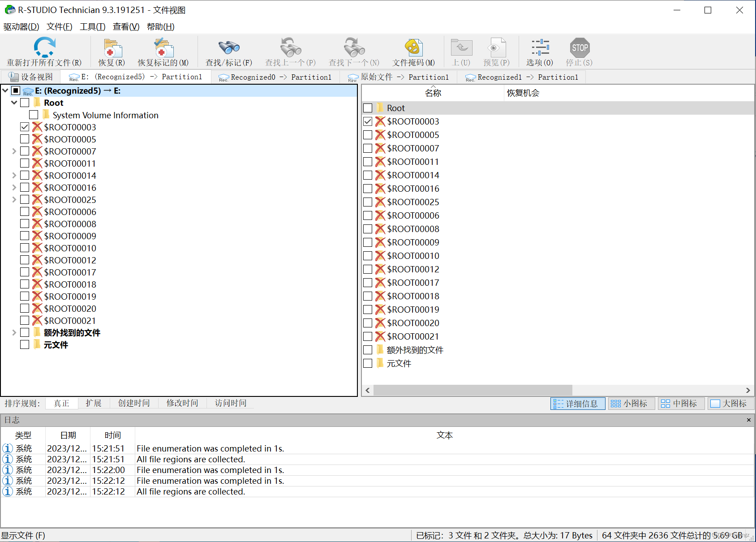Click the Large icons (大图标) view icon
756x542 pixels.
[715, 404]
